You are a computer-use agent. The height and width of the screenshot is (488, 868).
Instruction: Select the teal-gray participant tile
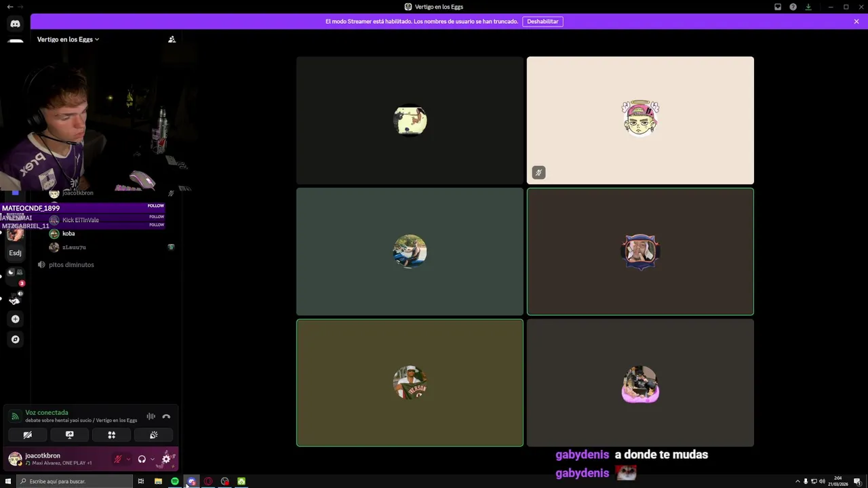(x=410, y=251)
